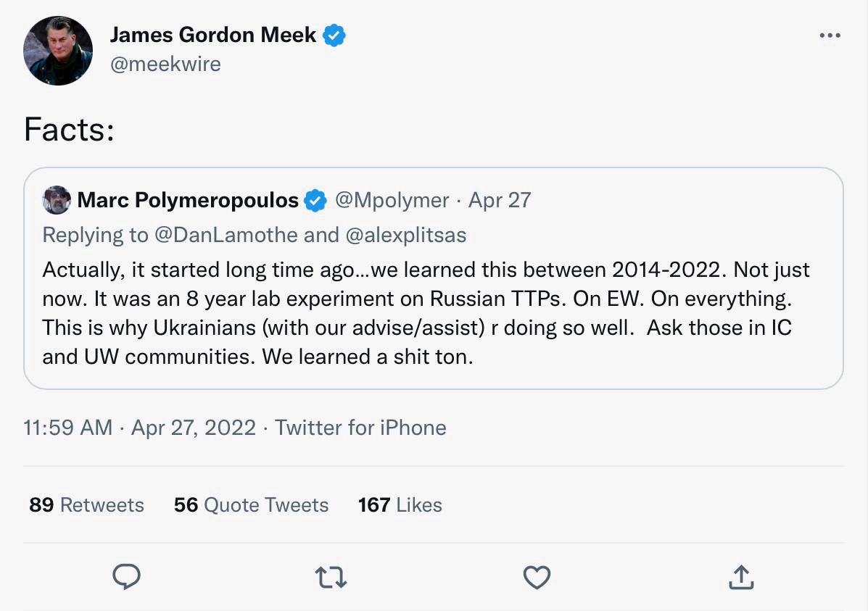Like the tweet with heart icon
This screenshot has width=868, height=611.
coord(537,577)
